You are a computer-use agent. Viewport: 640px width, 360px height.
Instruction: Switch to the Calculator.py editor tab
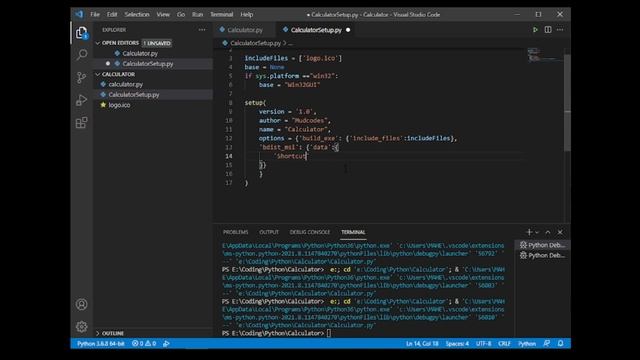(x=244, y=30)
